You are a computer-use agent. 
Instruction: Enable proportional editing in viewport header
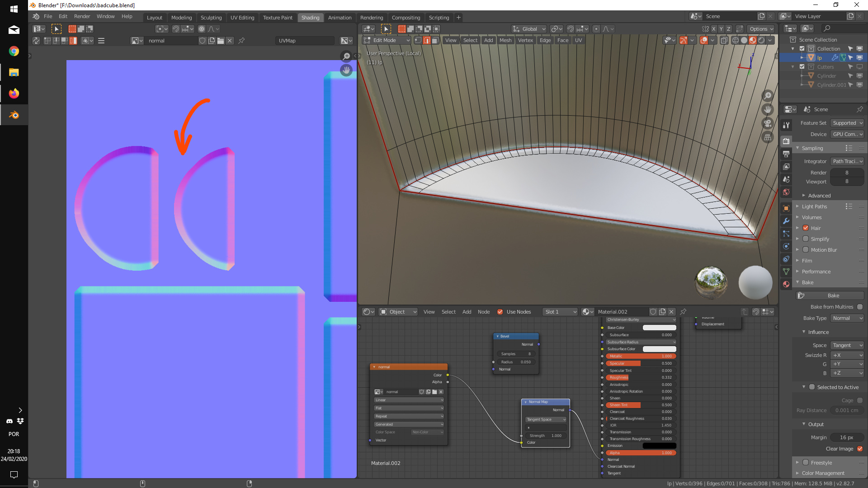coord(596,28)
